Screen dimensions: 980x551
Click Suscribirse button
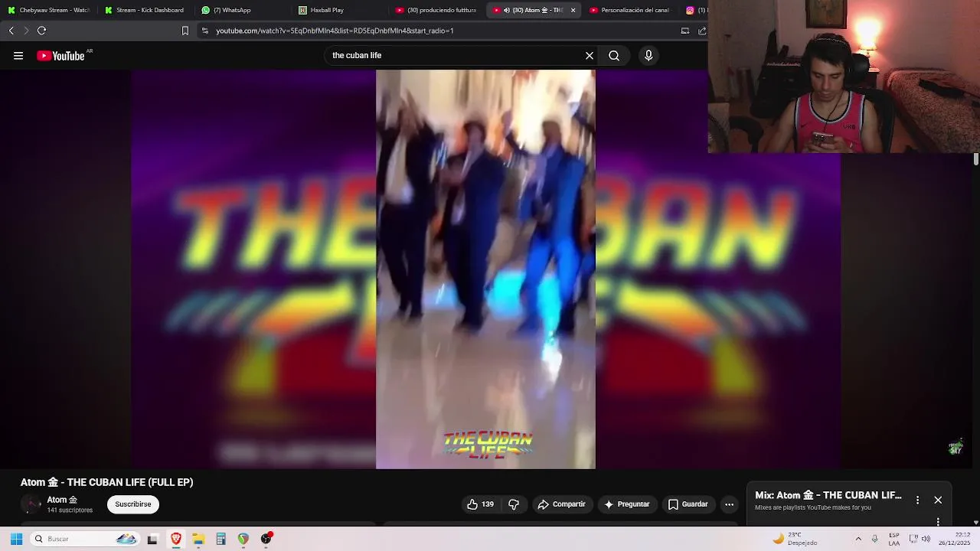tap(133, 504)
